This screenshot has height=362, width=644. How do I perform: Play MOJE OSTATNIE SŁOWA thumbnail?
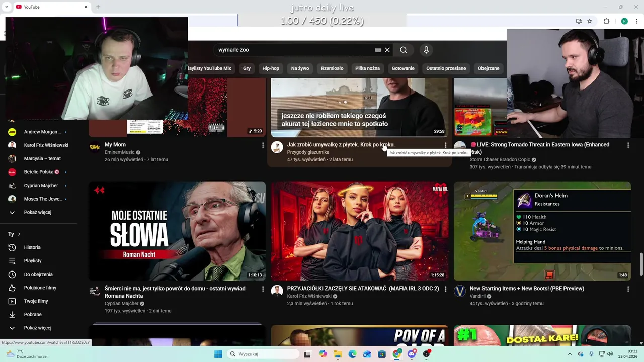tap(177, 231)
